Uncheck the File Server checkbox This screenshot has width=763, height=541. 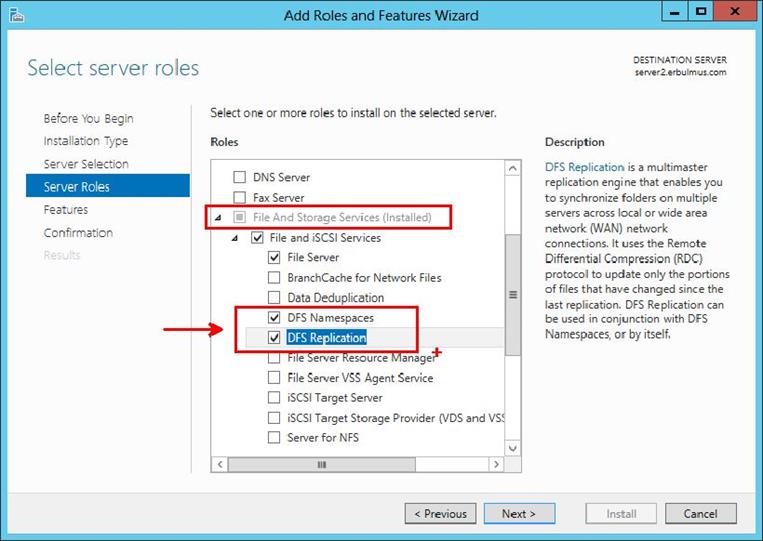click(x=274, y=257)
